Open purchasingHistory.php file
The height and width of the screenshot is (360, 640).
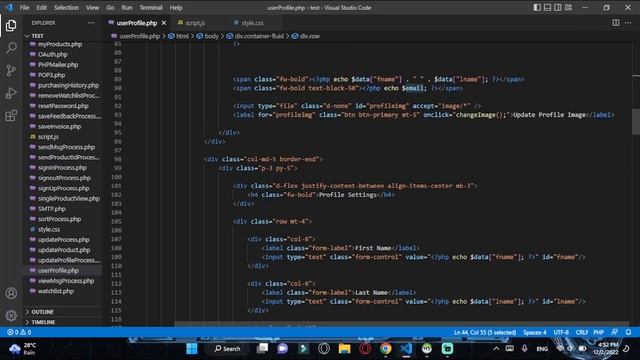point(68,85)
